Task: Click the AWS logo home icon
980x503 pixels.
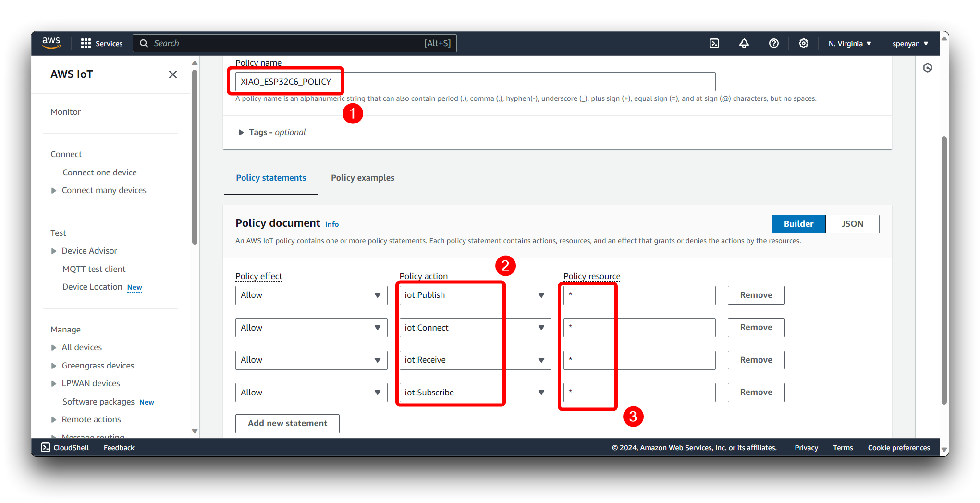Action: click(51, 43)
